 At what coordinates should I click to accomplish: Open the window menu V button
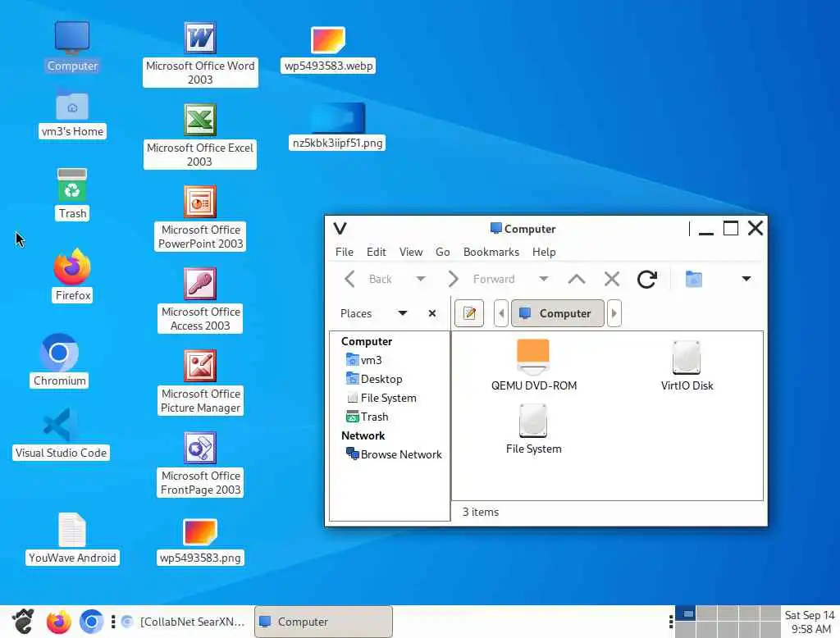[x=340, y=229]
